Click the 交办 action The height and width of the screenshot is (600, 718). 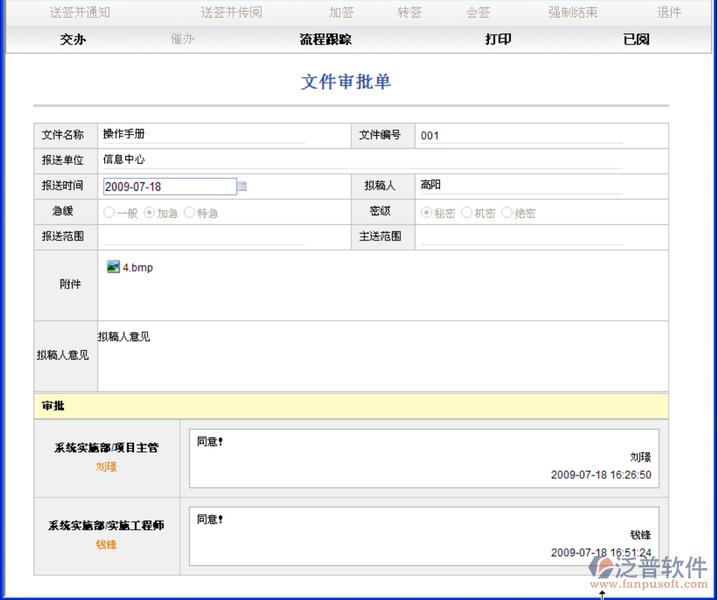[x=73, y=40]
